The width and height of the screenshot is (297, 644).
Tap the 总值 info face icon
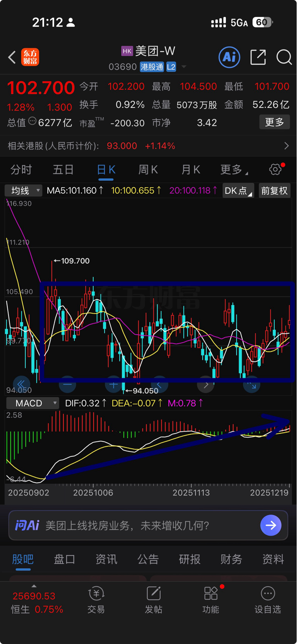pos(32,121)
